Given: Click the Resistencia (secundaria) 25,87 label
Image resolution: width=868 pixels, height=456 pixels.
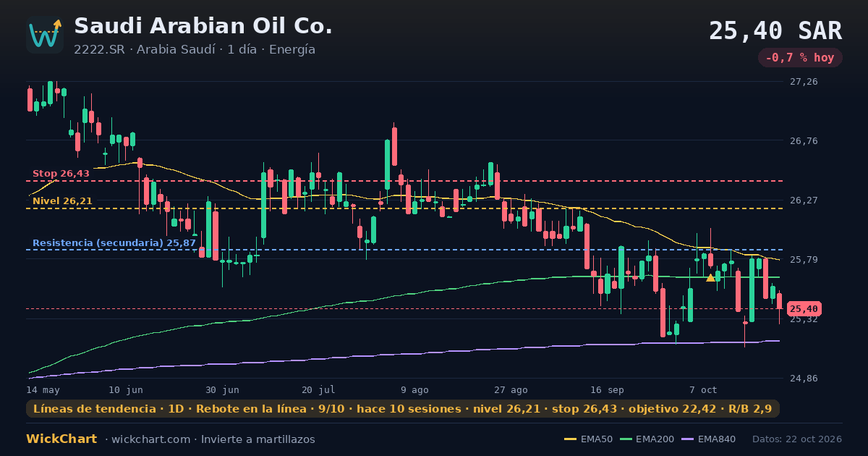Looking at the screenshot, I should point(114,243).
